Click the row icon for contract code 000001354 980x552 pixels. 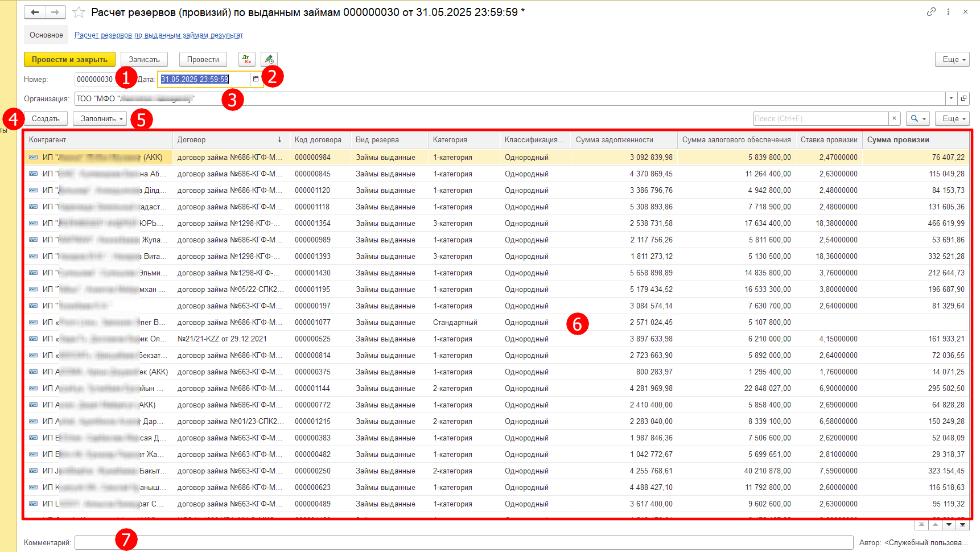(x=33, y=223)
